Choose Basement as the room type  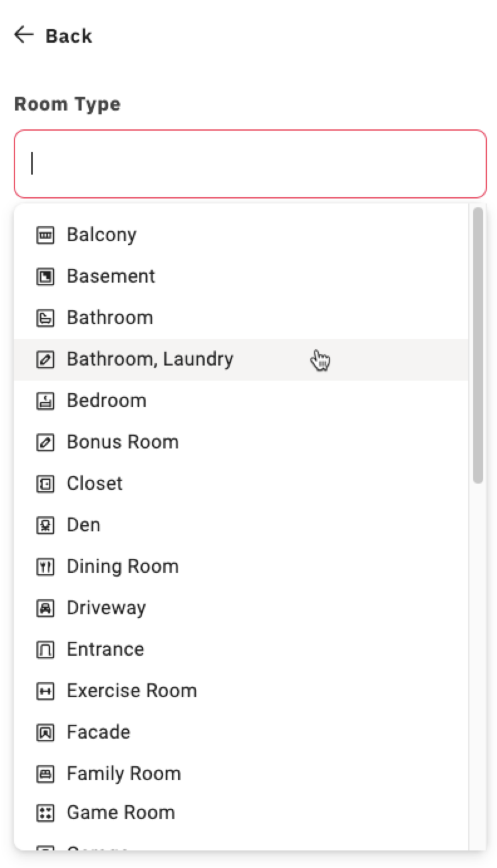click(x=111, y=276)
